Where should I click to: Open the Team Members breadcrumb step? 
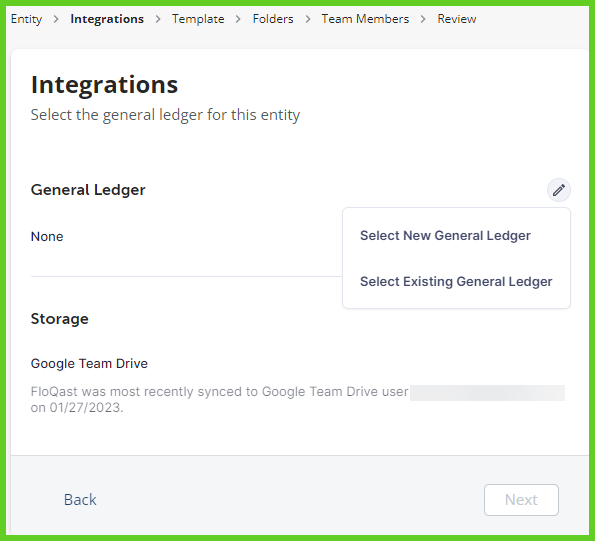pyautogui.click(x=365, y=19)
